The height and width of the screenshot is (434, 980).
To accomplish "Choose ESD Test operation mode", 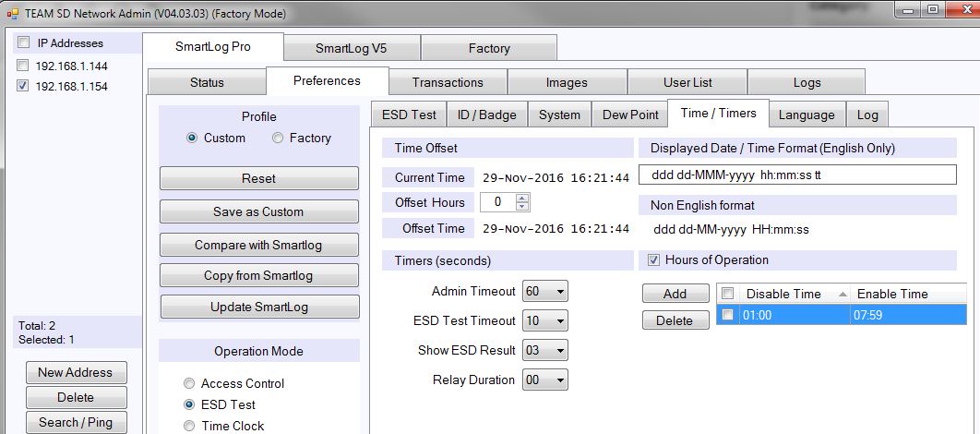I will pyautogui.click(x=189, y=404).
